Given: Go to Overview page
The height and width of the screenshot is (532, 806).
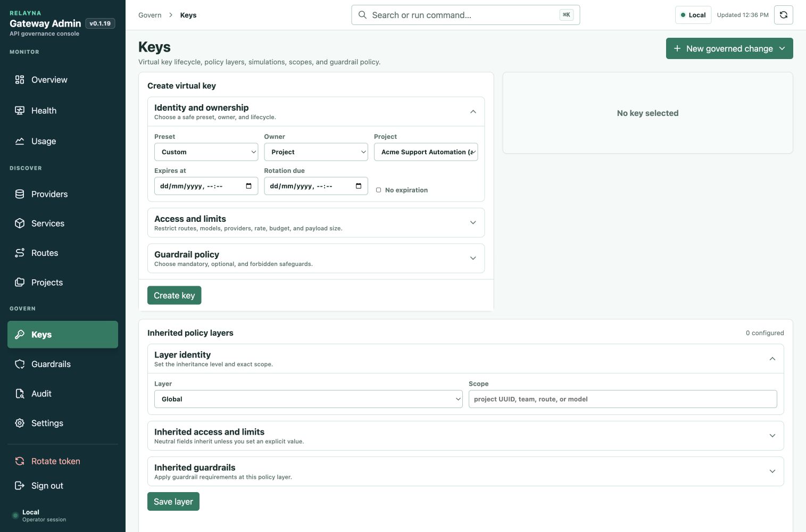Looking at the screenshot, I should click(x=63, y=80).
